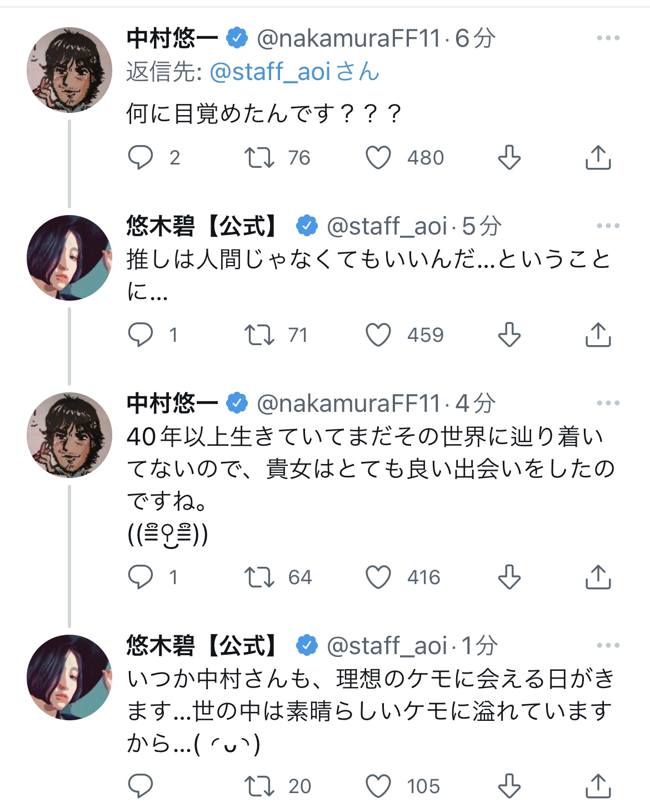
Task: Open more options for the 6分 tweet
Action: (x=608, y=38)
